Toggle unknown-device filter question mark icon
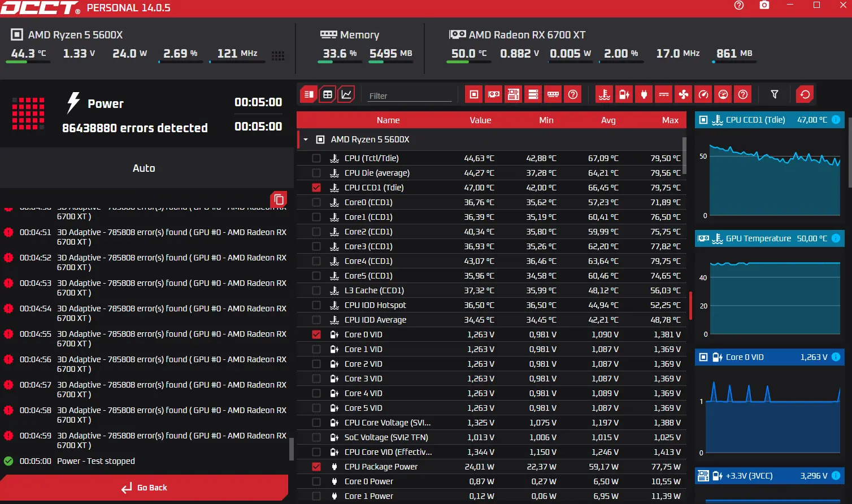852x504 pixels. coord(573,94)
